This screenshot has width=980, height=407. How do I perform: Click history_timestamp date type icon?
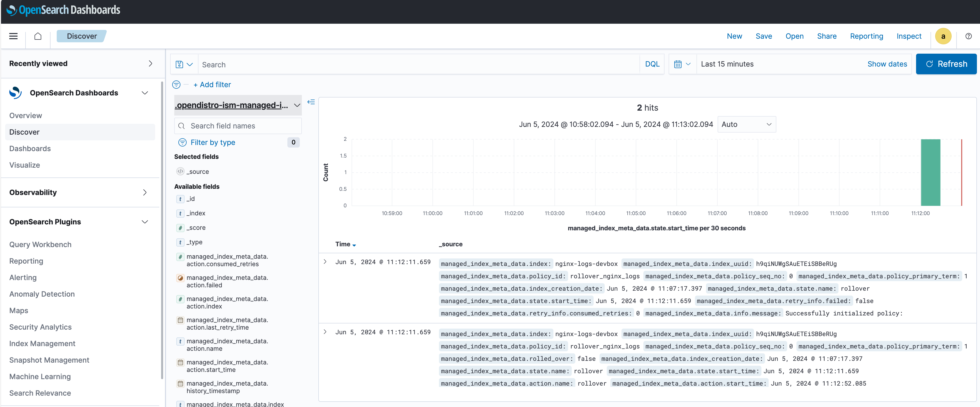pos(180,384)
